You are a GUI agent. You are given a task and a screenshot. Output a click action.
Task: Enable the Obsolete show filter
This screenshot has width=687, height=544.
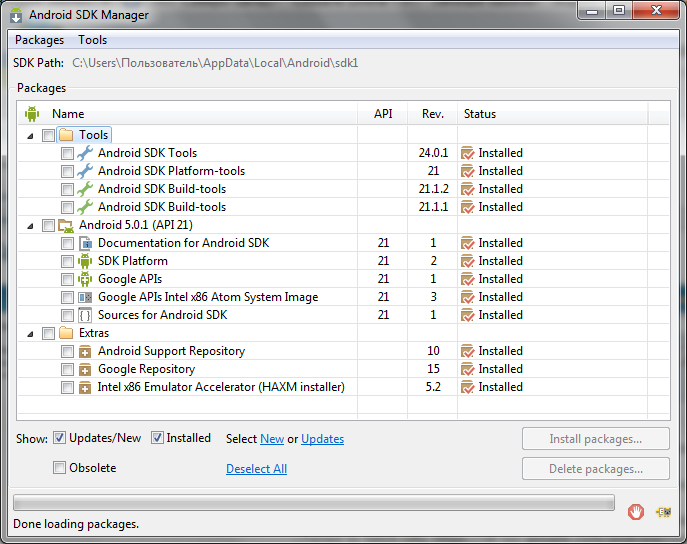coord(59,468)
